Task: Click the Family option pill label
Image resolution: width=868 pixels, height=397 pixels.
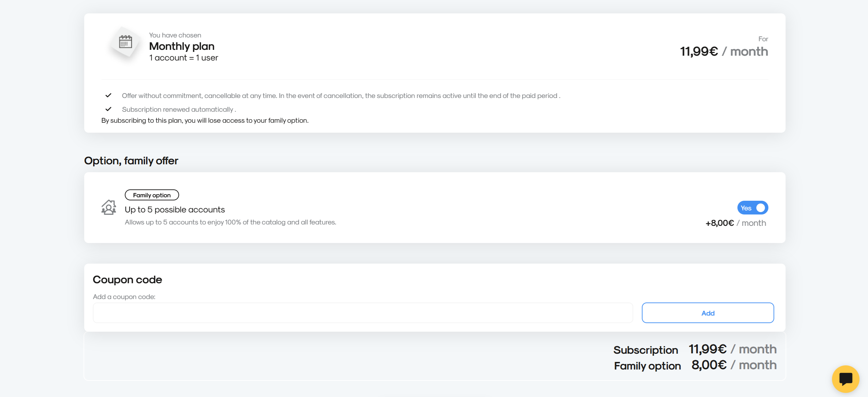Action: pyautogui.click(x=152, y=195)
